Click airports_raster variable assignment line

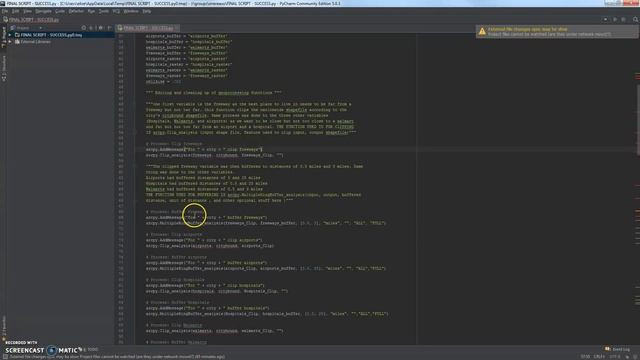187,59
